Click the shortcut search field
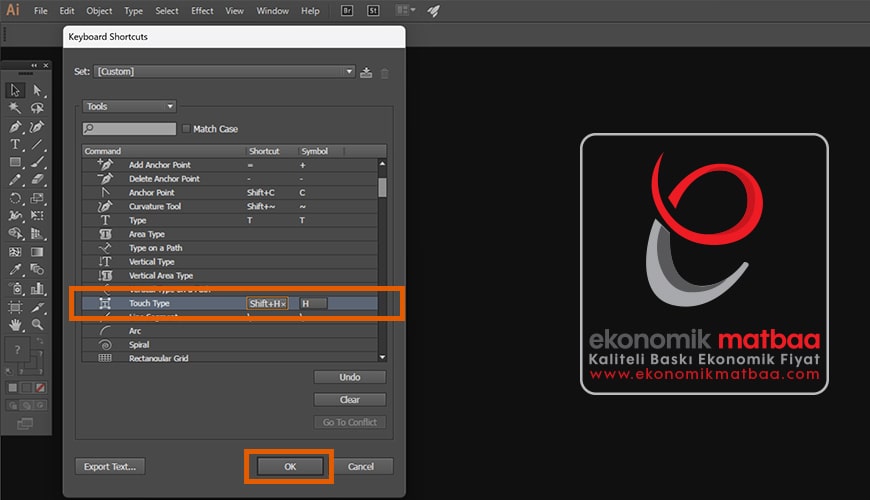 [x=129, y=129]
